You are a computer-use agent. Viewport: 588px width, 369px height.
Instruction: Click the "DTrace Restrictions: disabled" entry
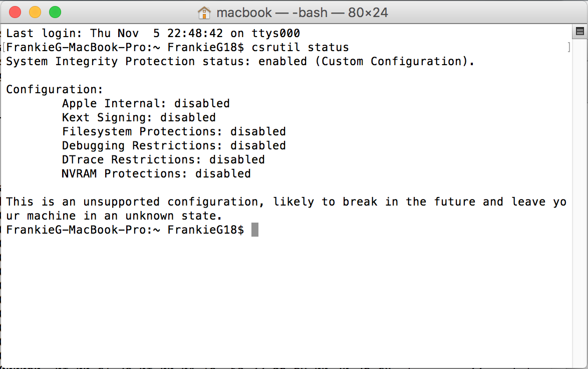[x=163, y=160]
